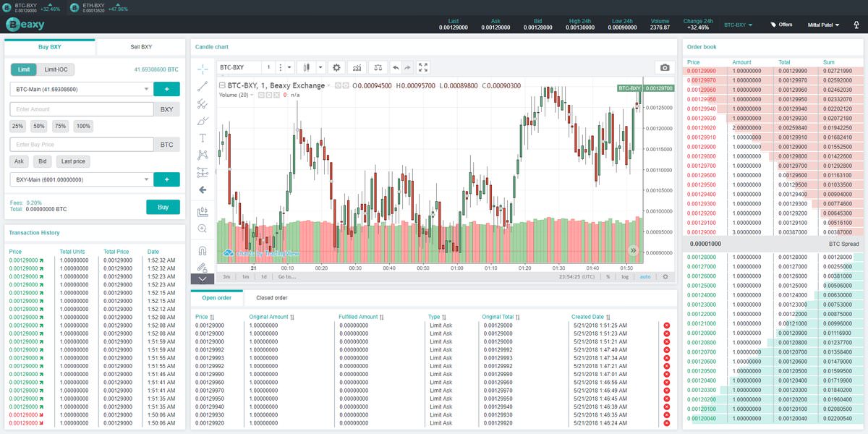The height and width of the screenshot is (434, 868).
Task: Switch to Closed order tab
Action: 271,298
